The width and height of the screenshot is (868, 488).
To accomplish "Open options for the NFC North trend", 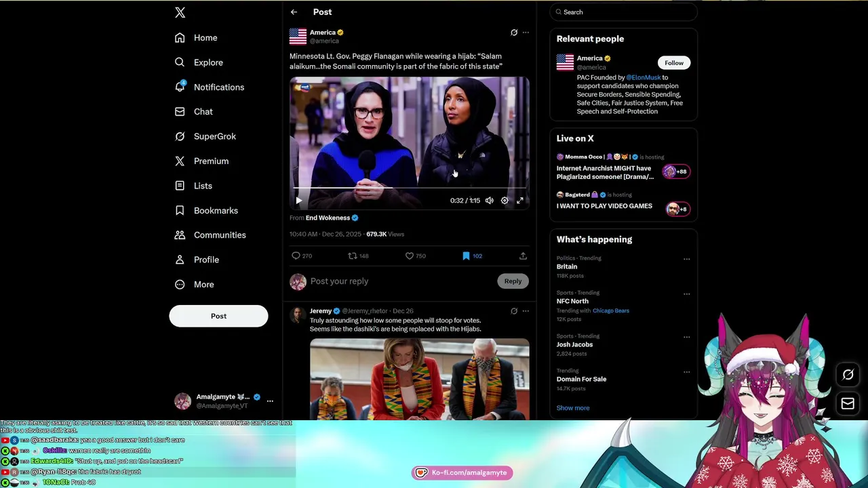I will click(686, 294).
